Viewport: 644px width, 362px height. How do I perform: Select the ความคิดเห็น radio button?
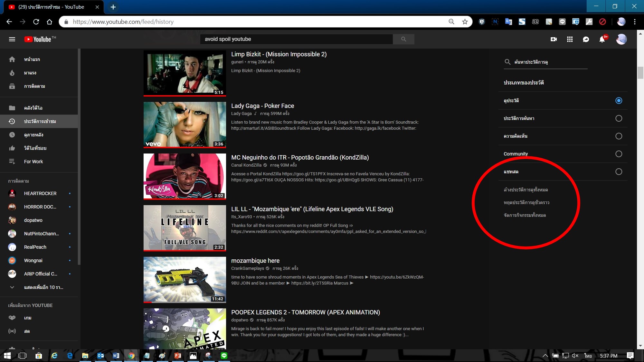tap(619, 136)
